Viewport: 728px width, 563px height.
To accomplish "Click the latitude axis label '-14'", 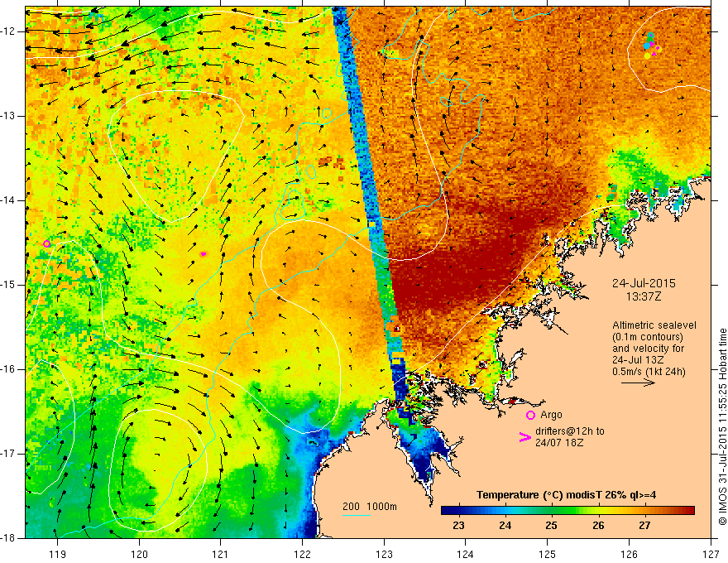I will click(9, 200).
